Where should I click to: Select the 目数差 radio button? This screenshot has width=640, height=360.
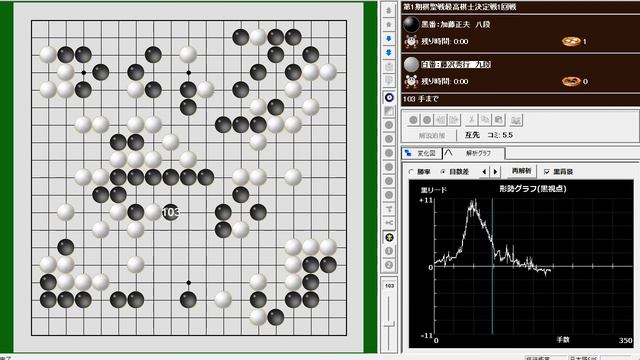pos(443,172)
